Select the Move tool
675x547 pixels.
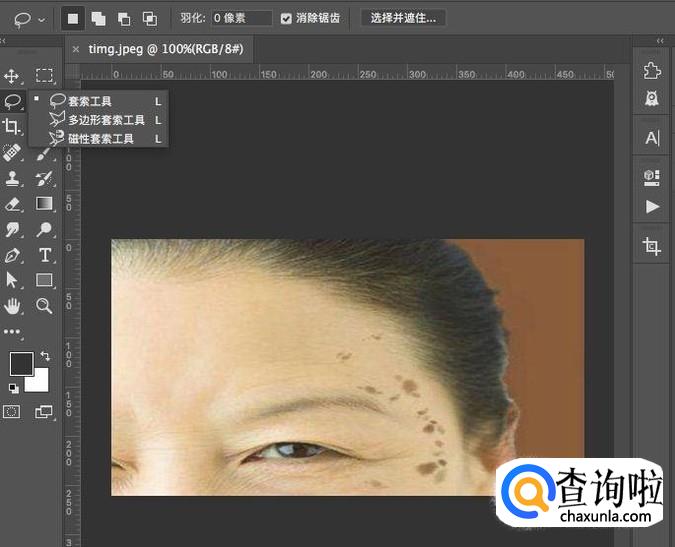pos(12,76)
